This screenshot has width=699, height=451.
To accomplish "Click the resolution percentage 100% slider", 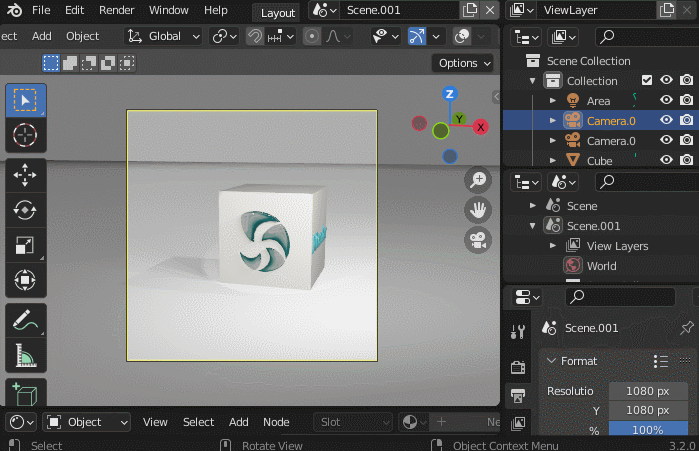I will [x=647, y=430].
